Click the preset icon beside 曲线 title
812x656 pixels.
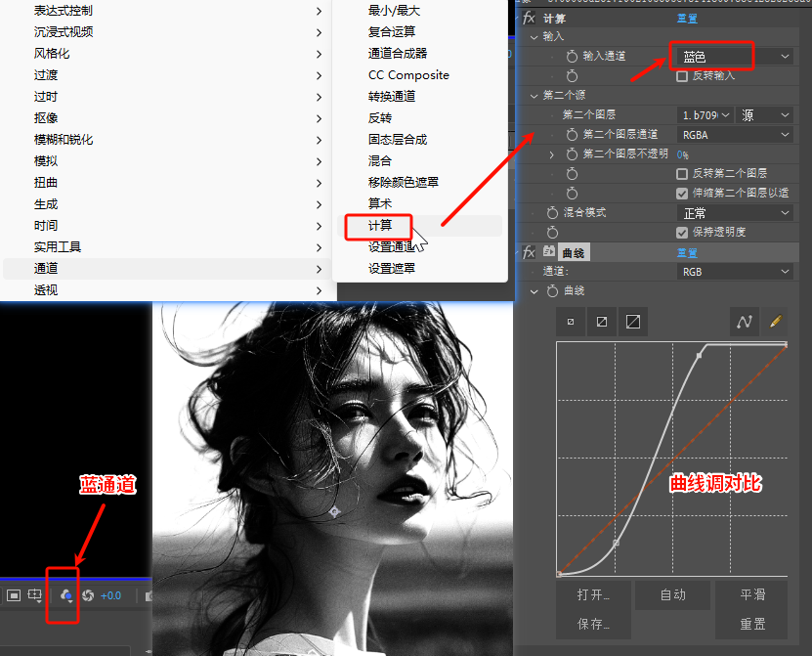tap(549, 252)
